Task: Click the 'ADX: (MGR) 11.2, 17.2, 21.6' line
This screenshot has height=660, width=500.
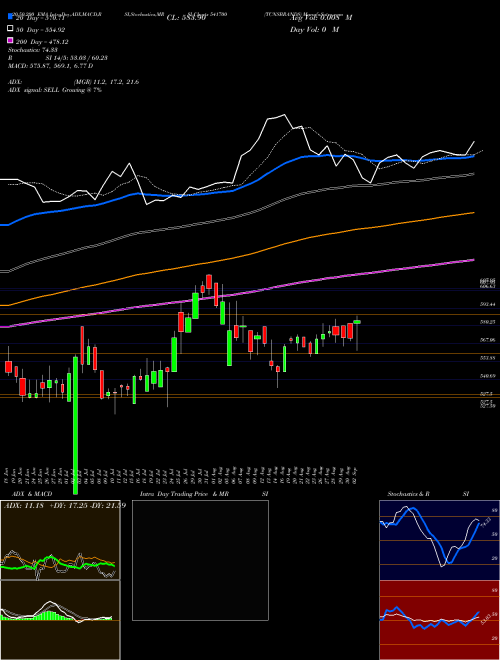Action: tap(73, 82)
